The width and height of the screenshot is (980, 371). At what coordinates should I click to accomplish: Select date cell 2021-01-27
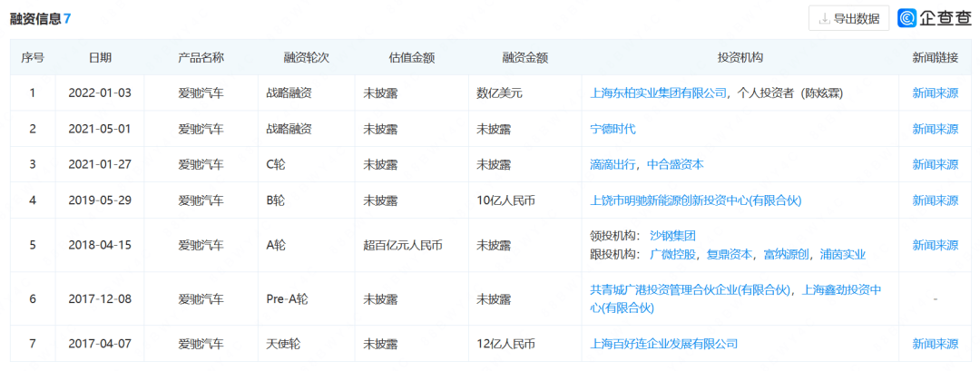(x=100, y=164)
